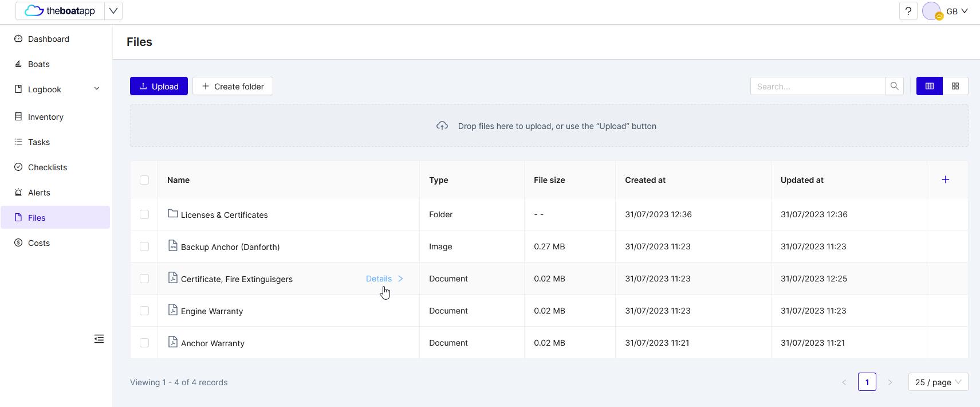Click the cloud upload icon in drop zone
The image size is (980, 407).
[442, 126]
